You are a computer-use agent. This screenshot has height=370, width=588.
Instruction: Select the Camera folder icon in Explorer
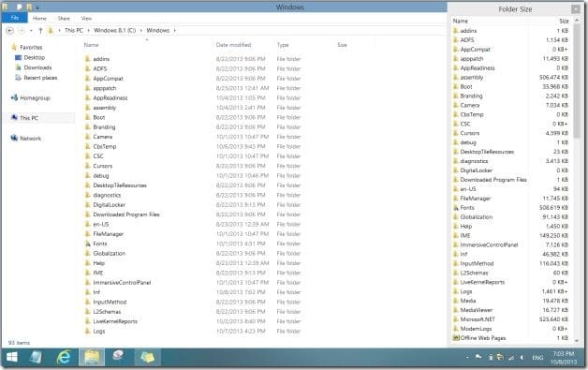pos(87,137)
